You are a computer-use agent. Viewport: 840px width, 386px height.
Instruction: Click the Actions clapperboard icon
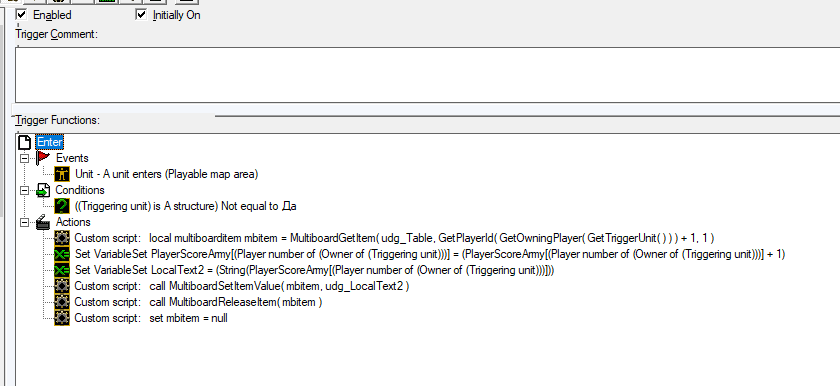43,222
